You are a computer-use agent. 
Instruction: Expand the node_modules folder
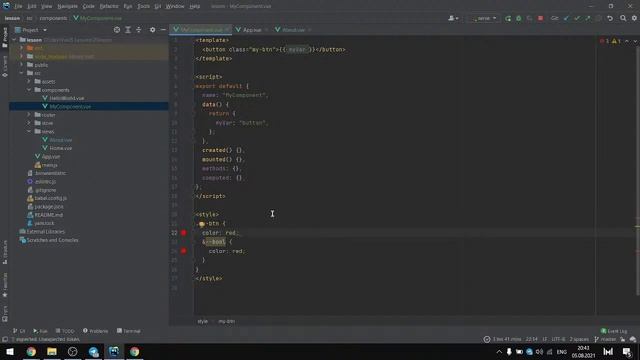[x=22, y=56]
